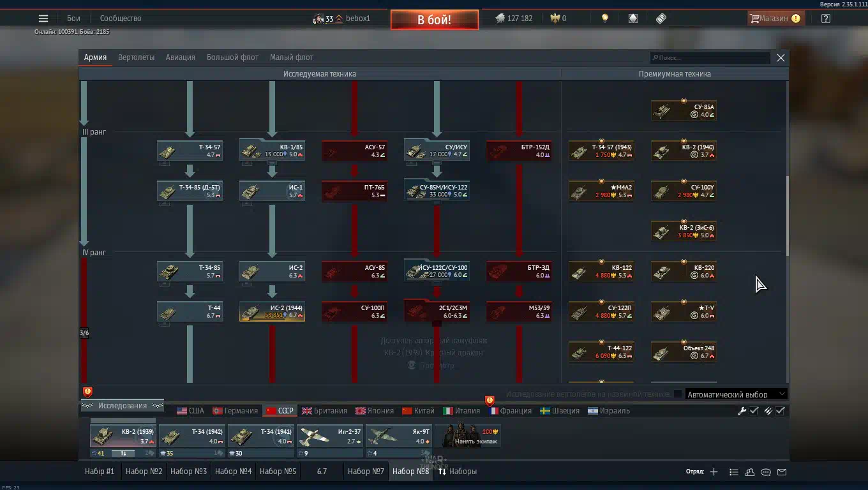Select КВ-2 (1939) crew slot
868x490 pixels.
(x=123, y=436)
